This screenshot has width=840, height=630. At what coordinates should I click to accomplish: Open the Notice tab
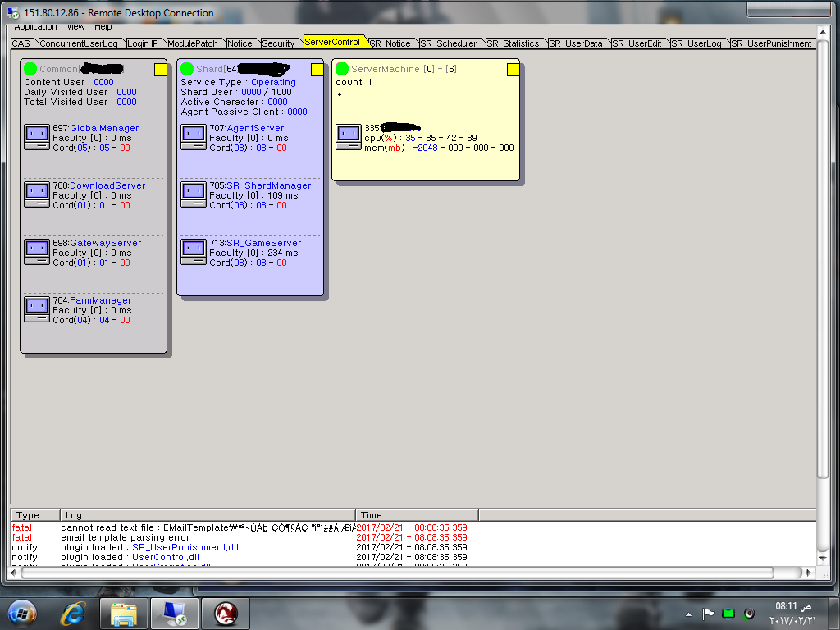coord(240,43)
